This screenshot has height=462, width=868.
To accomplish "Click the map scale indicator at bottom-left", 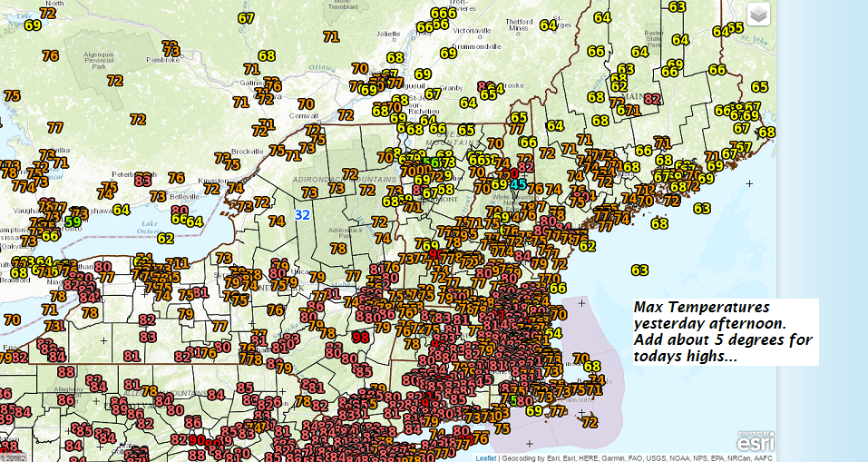I will click(x=11, y=457).
